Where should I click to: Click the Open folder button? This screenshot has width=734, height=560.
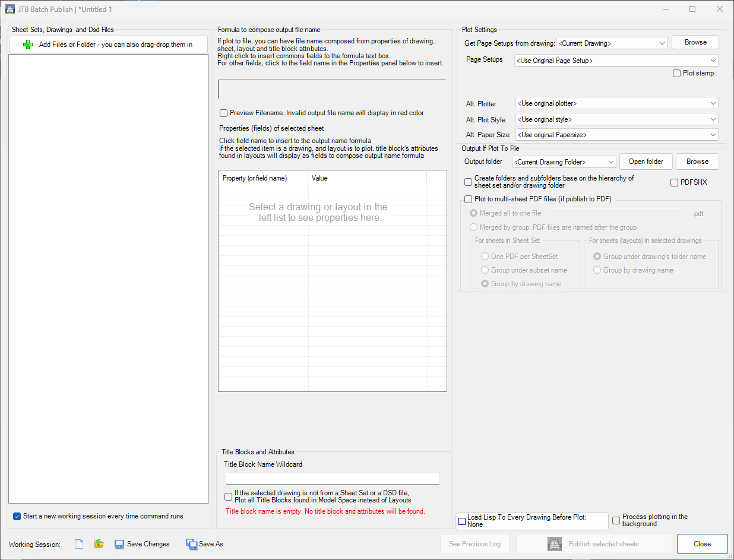click(646, 162)
